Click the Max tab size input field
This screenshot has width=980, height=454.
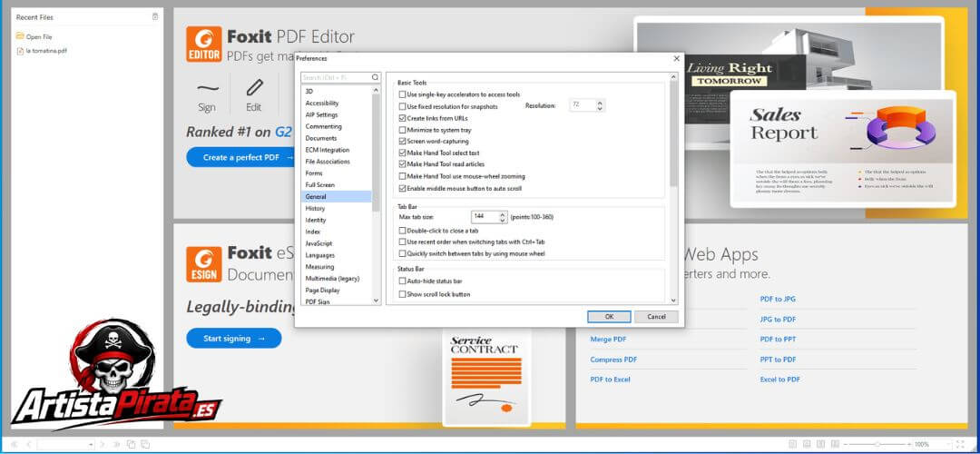pyautogui.click(x=485, y=216)
